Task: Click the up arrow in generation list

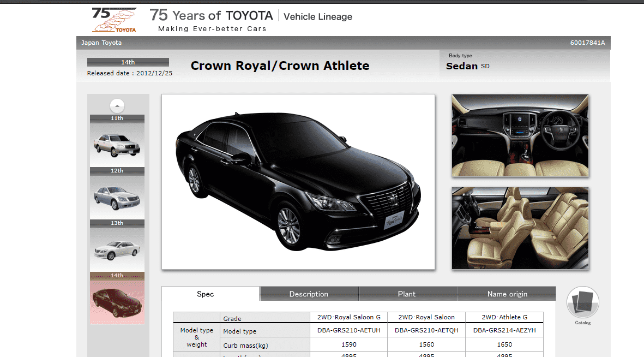Action: [x=117, y=106]
